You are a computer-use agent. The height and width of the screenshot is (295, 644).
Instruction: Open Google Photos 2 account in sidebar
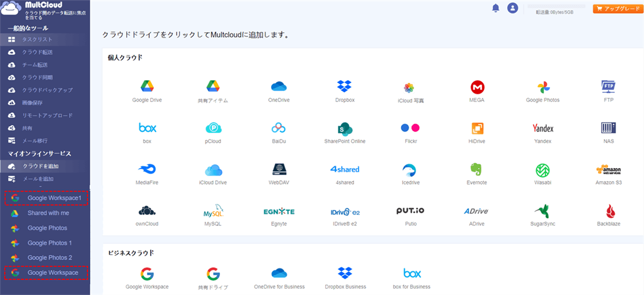[x=49, y=258]
